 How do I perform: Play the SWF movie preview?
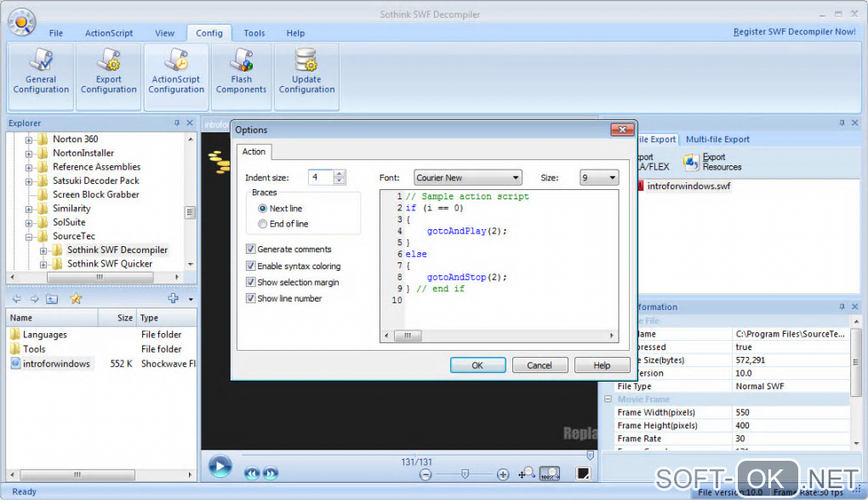click(220, 466)
